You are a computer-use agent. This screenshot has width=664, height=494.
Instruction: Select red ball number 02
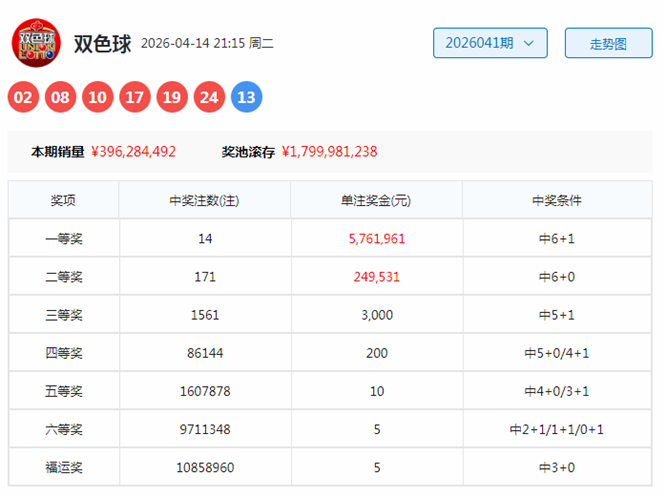point(23,97)
